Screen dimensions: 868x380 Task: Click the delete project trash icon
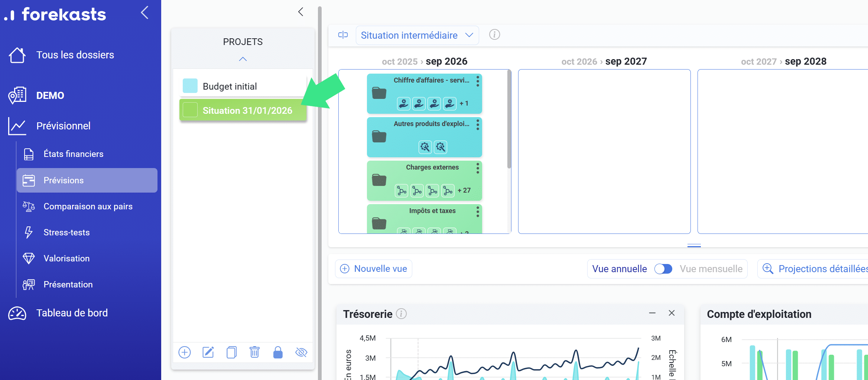click(254, 352)
